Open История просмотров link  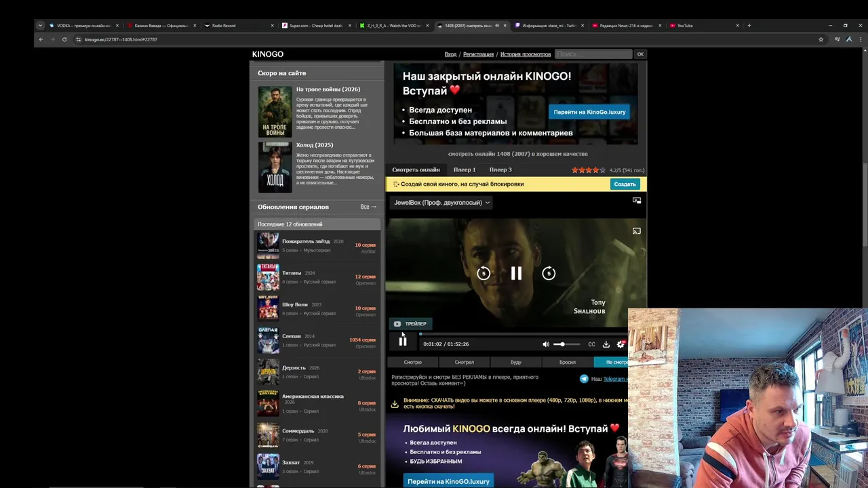click(x=526, y=54)
